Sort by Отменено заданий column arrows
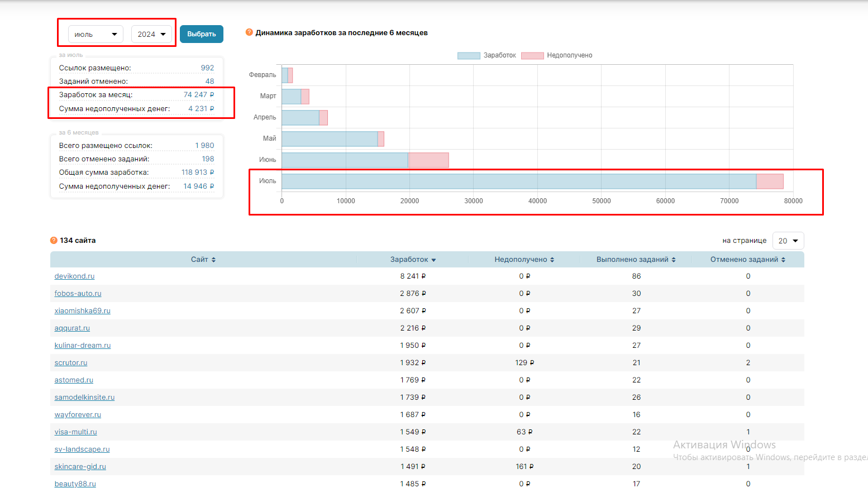The height and width of the screenshot is (488, 868). point(783,260)
